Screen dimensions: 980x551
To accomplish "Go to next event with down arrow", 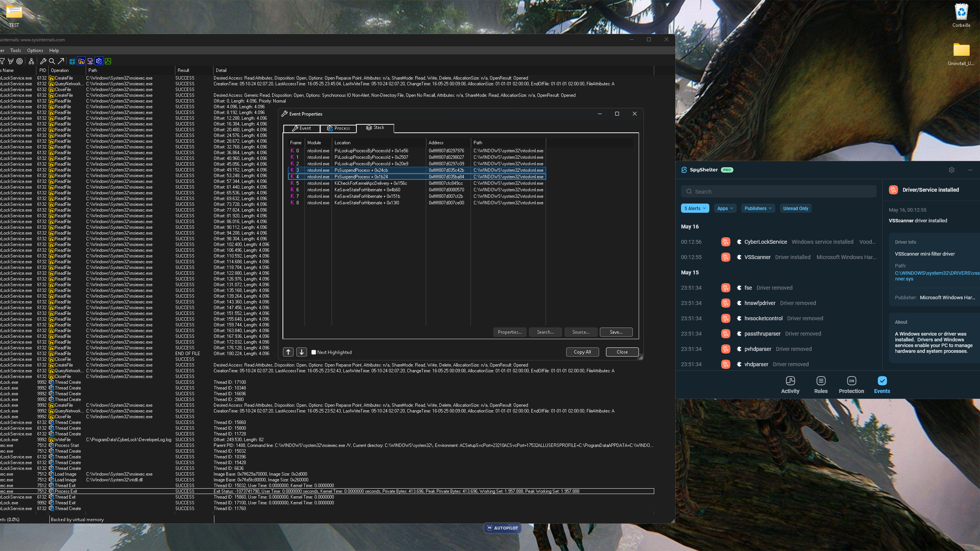I will (x=302, y=352).
